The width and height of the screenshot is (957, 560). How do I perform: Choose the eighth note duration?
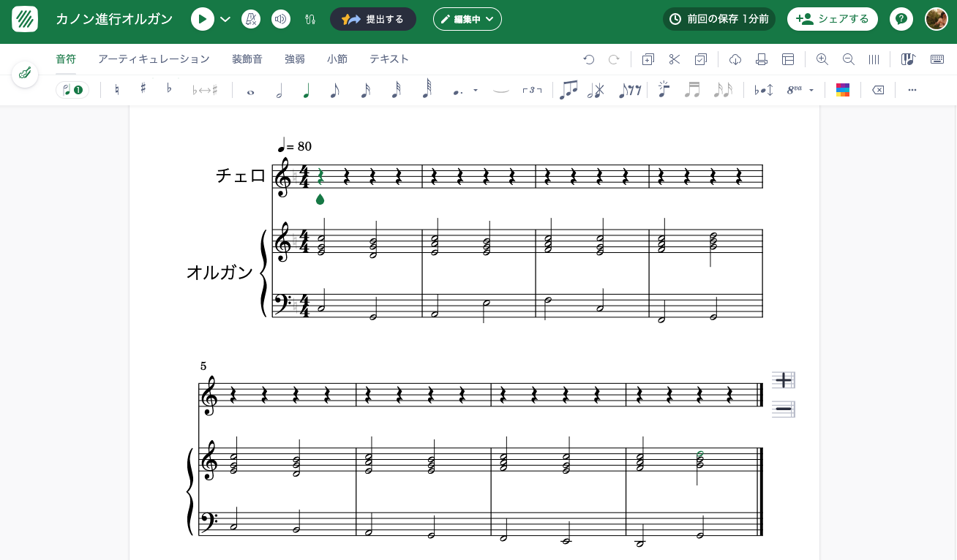point(334,90)
